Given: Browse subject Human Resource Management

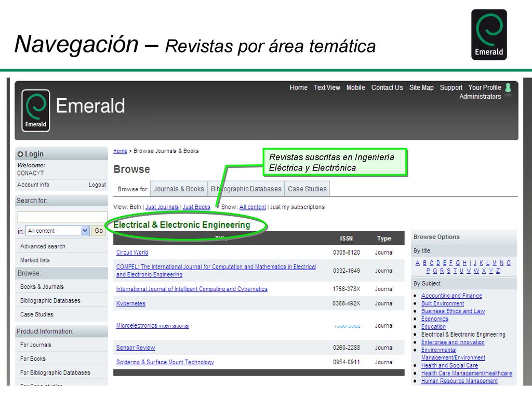Looking at the screenshot, I should (x=459, y=381).
